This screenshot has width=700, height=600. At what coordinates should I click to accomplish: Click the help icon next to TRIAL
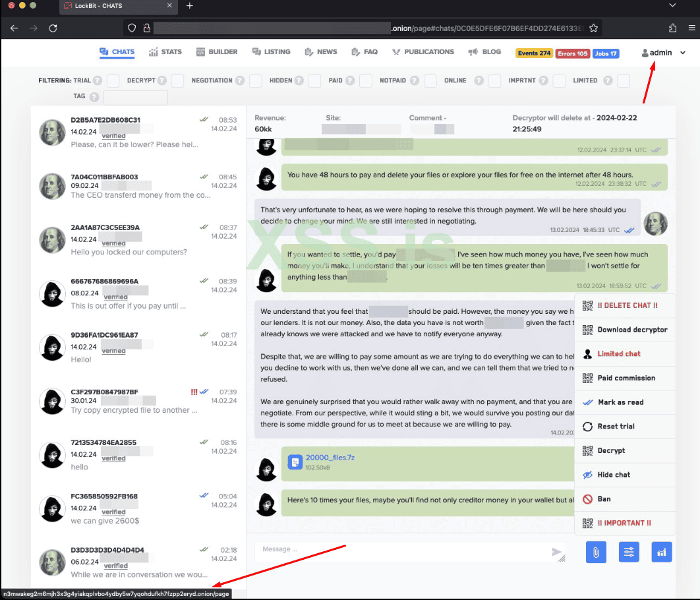tap(98, 80)
